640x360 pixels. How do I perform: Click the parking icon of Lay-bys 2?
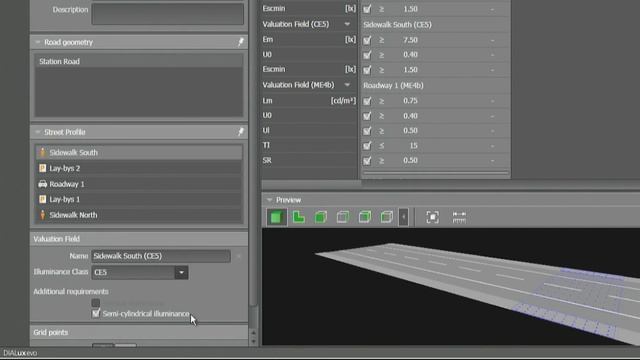pyautogui.click(x=42, y=168)
